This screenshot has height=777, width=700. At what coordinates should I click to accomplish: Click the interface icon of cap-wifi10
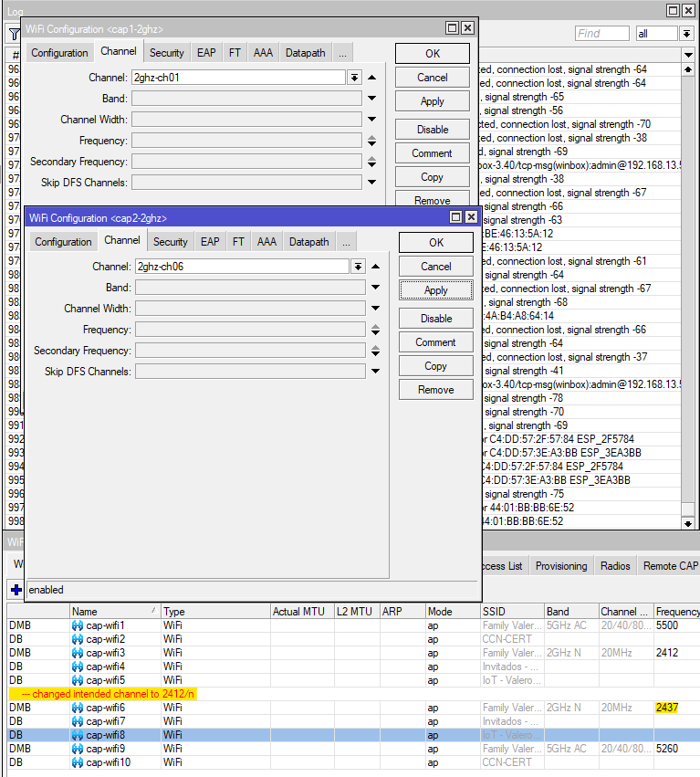78,762
